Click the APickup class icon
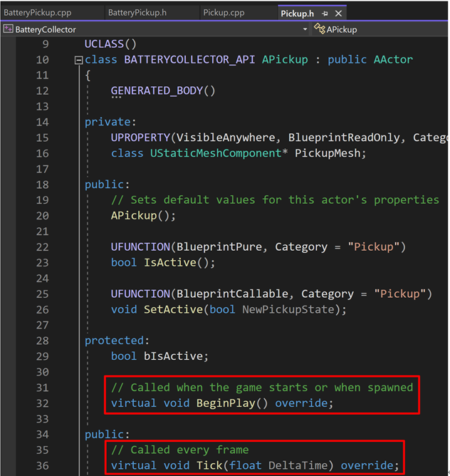This screenshot has height=476, width=450. pos(320,29)
